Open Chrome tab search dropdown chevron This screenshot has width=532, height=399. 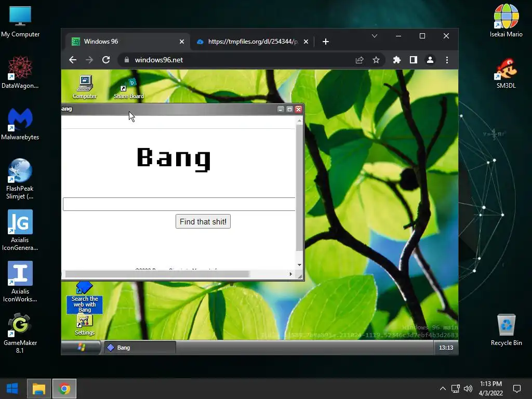[375, 36]
